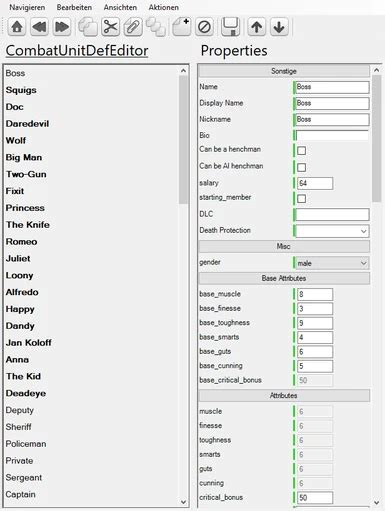This screenshot has height=511, width=385.
Task: Click the salary input field
Action: 315,183
